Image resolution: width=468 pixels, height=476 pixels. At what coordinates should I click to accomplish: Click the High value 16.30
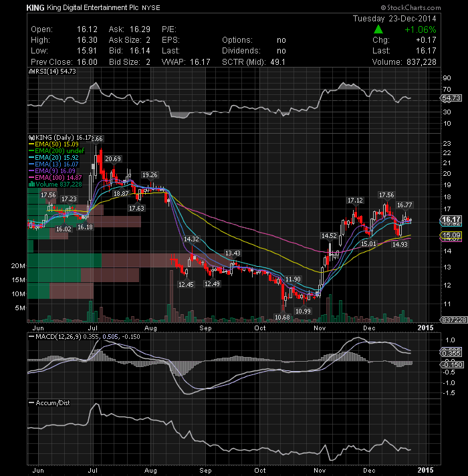tap(87, 40)
